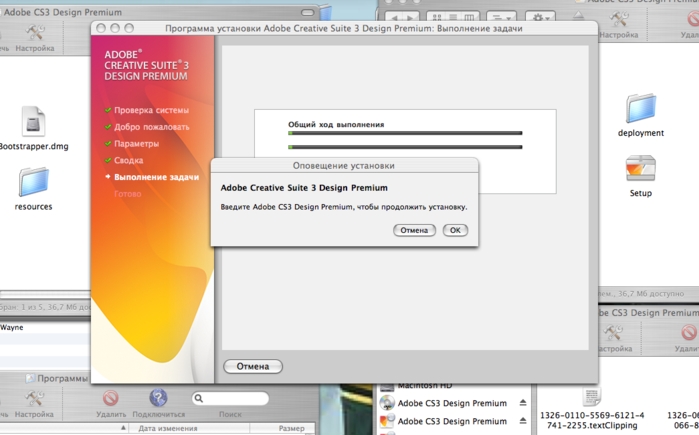Click the sort arrow left of Дата изменения
This screenshot has height=435, width=699.
(x=123, y=428)
